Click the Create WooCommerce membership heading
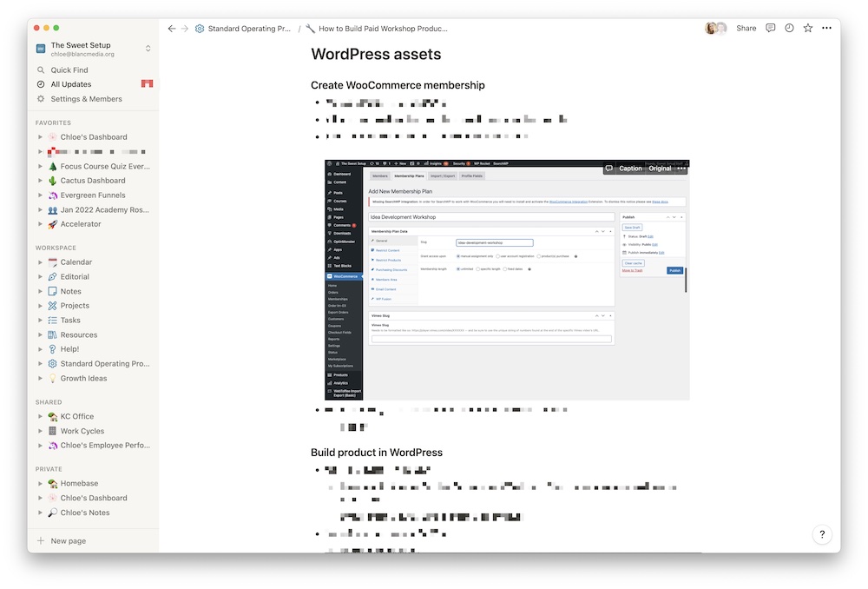Screen dimensions: 868x589 (398, 85)
